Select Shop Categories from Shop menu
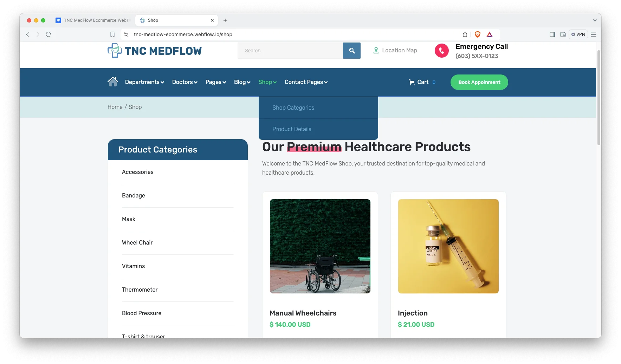 point(293,108)
